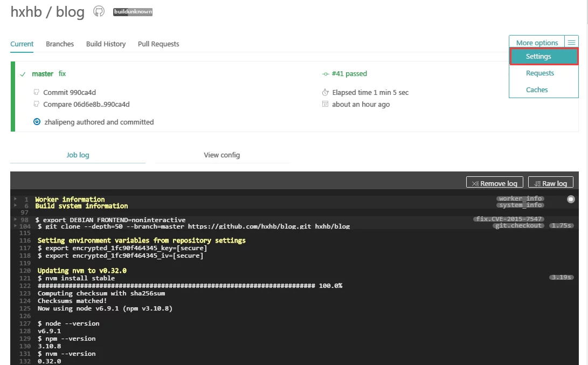This screenshot has height=365, width=588.
Task: Click the compare icon beside Compare 06d6e8b..990ca4d
Action: (36, 104)
